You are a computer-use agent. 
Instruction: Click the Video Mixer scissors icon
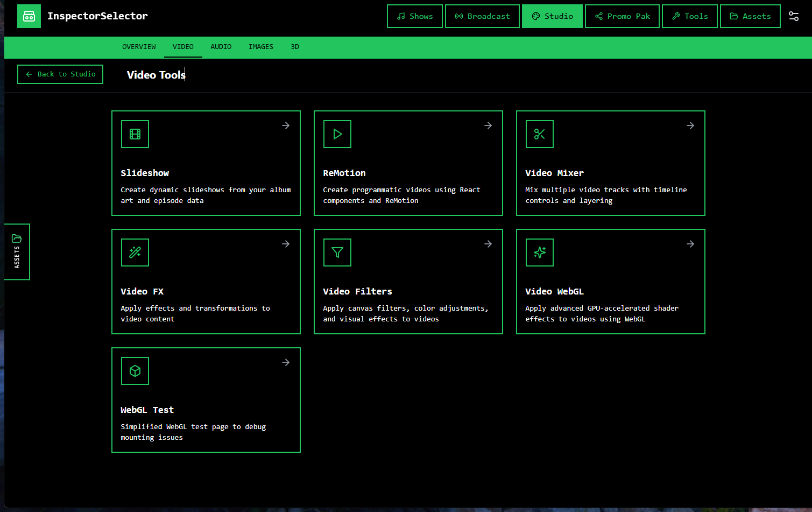click(x=540, y=134)
